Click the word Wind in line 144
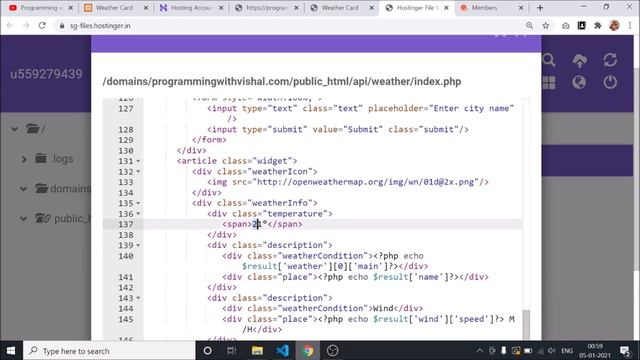The width and height of the screenshot is (640, 360). click(x=383, y=309)
